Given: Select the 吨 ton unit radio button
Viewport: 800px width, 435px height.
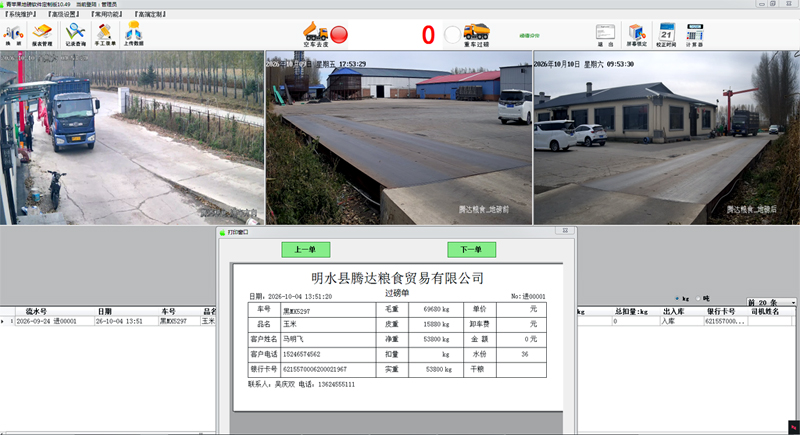Looking at the screenshot, I should (x=697, y=298).
